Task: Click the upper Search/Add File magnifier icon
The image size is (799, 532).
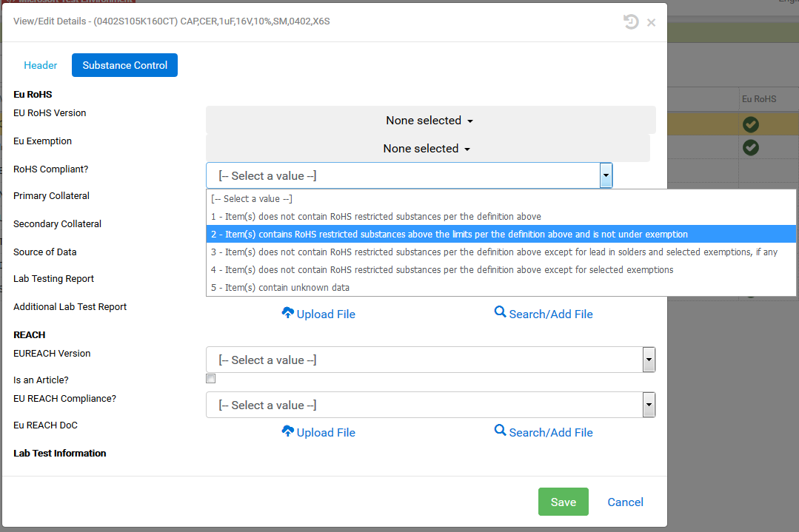Action: click(501, 313)
